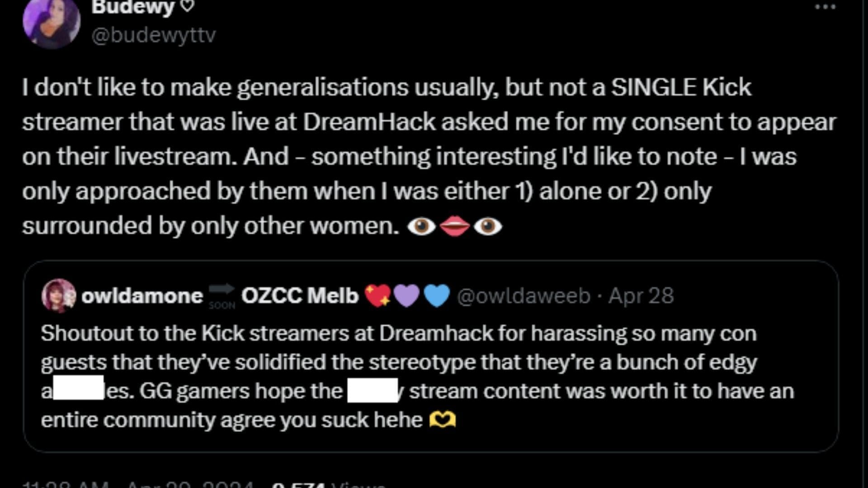Viewport: 868px width, 488px height.
Task: Click the right eye emoji after the lips
Action: coord(487,226)
